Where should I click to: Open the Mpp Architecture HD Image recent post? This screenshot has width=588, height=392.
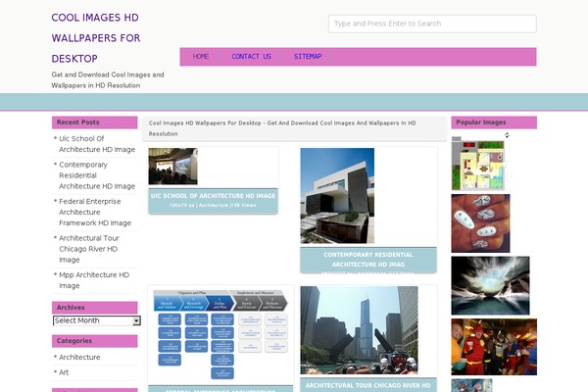pyautogui.click(x=94, y=280)
